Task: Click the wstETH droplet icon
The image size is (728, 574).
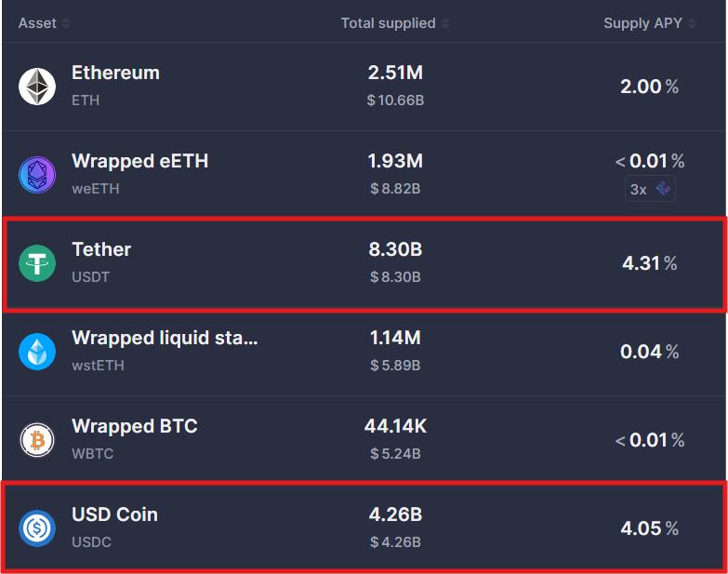Action: point(37,352)
